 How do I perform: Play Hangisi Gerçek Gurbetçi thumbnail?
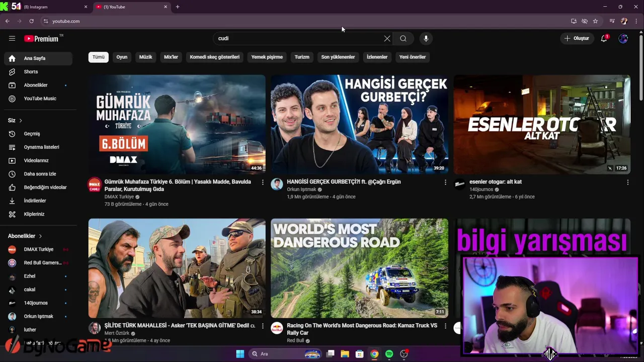click(359, 124)
